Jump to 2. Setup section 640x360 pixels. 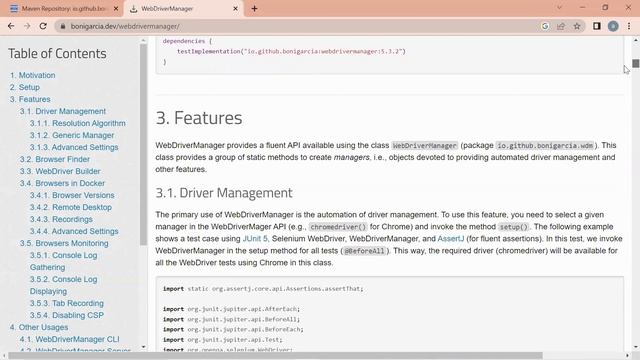24,87
